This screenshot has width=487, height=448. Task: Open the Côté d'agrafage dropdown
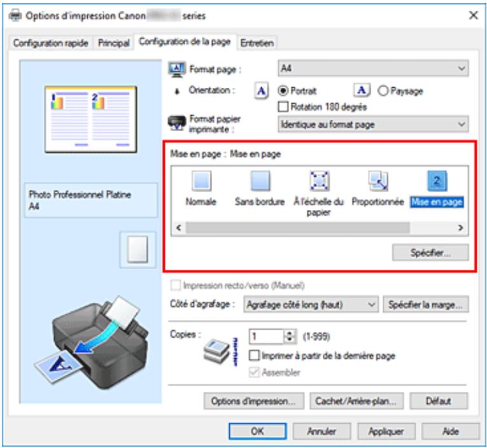coord(311,305)
